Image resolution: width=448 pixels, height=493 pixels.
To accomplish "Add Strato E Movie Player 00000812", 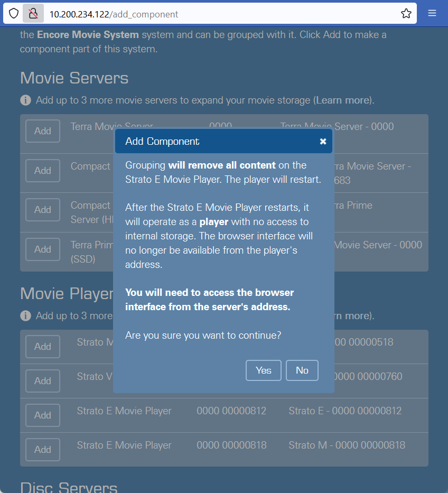I will pos(43,415).
